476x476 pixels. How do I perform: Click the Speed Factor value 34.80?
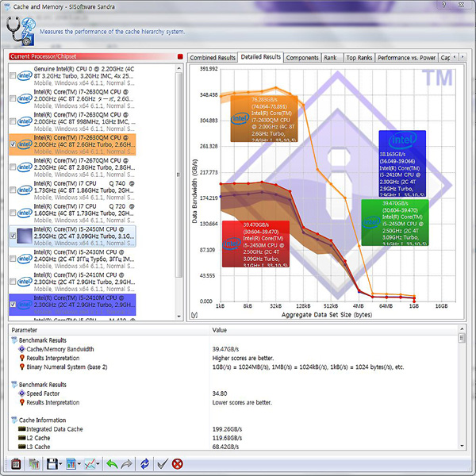point(220,393)
